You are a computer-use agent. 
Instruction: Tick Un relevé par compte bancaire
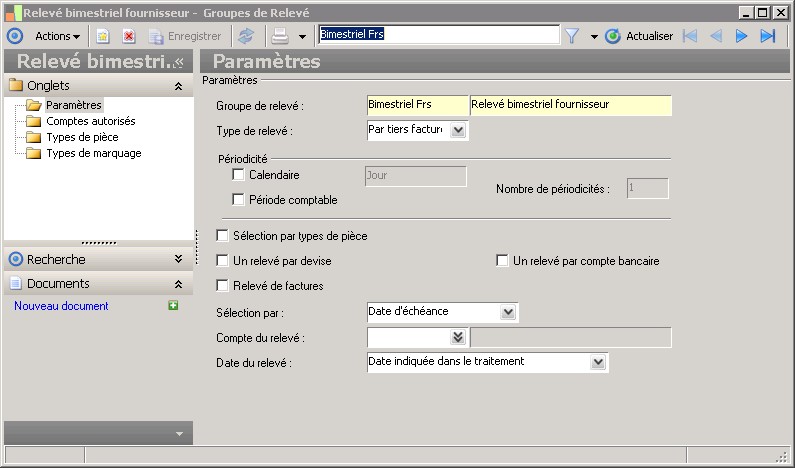point(503,261)
